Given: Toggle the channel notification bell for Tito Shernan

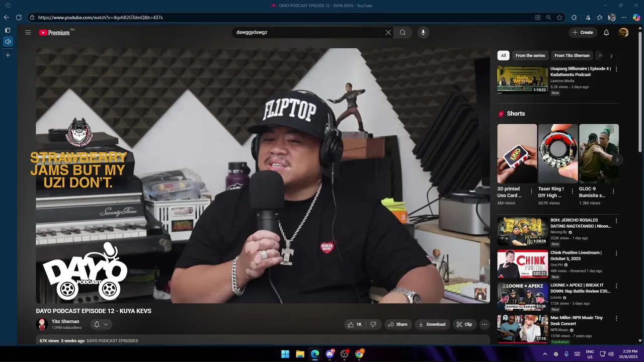Looking at the screenshot, I should [97, 324].
